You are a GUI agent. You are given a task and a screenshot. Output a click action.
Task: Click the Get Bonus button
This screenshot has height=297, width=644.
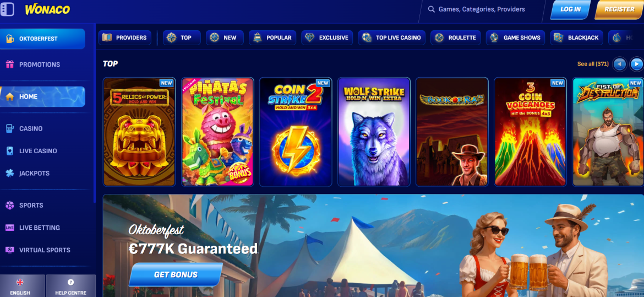click(176, 274)
